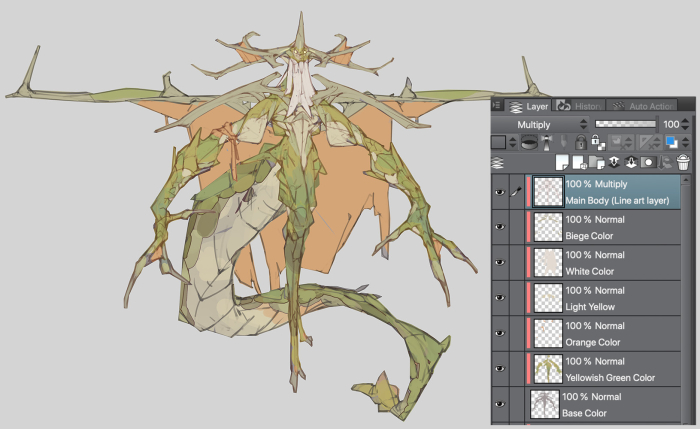The height and width of the screenshot is (429, 700).
Task: Click the create layer mask icon
Action: pos(647,161)
